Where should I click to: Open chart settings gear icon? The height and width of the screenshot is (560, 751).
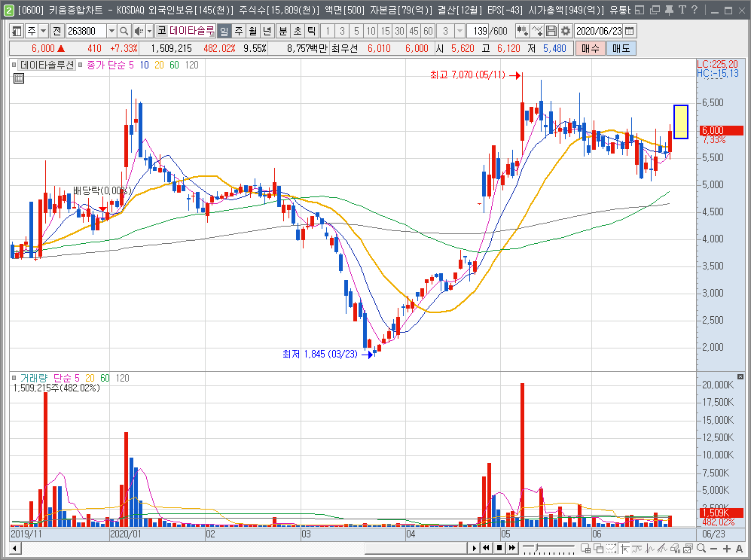click(x=566, y=31)
